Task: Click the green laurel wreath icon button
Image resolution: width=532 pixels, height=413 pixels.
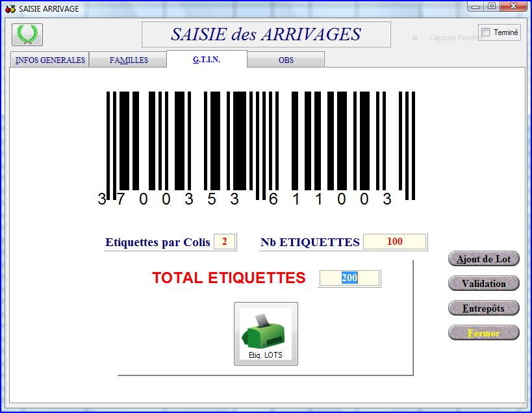Action: point(27,34)
